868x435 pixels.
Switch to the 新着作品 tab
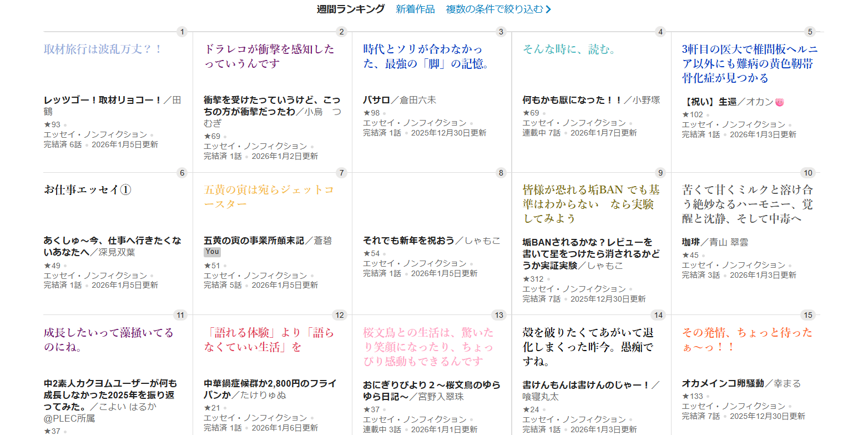tap(415, 9)
